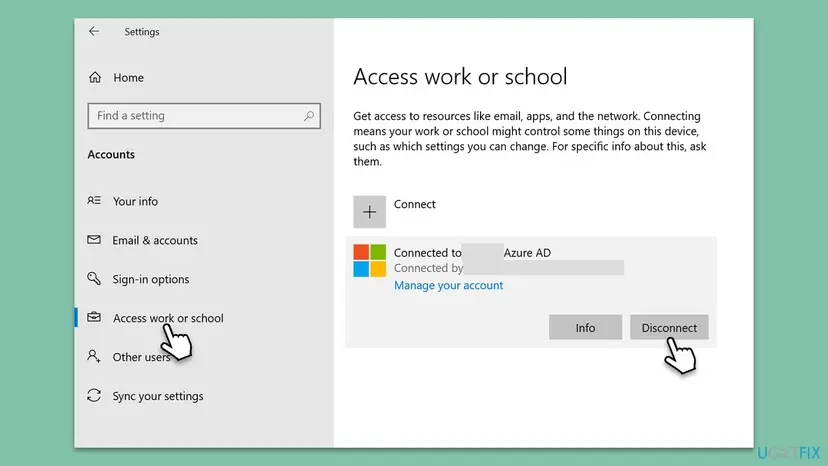Open Manage your account link

[x=448, y=285]
